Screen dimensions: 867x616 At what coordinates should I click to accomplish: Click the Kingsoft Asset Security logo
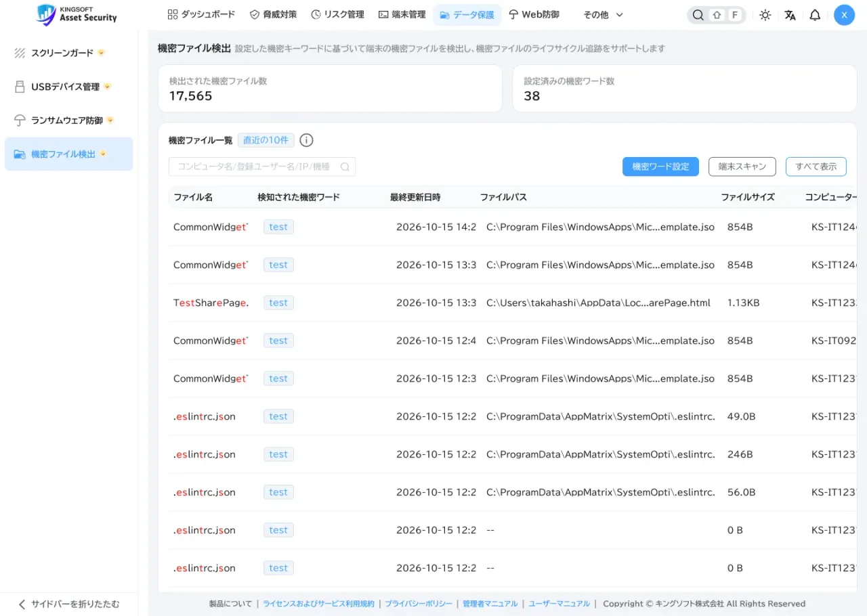point(77,14)
